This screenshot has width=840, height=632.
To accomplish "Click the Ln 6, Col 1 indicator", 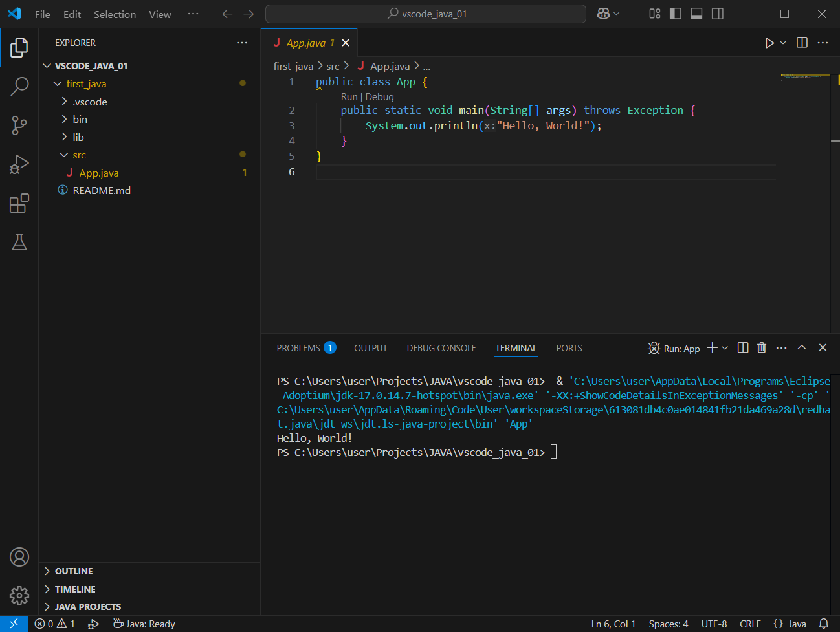I will click(613, 624).
